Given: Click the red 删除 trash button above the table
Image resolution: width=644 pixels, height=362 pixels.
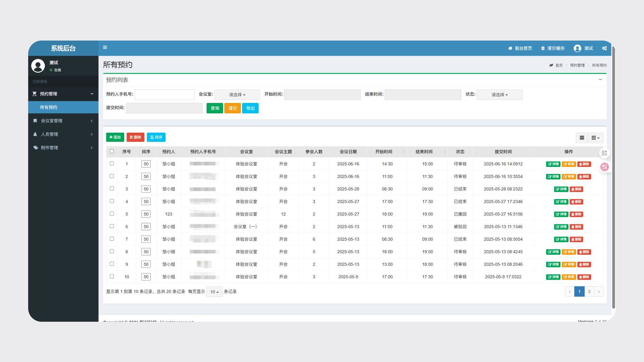Looking at the screenshot, I should point(136,137).
